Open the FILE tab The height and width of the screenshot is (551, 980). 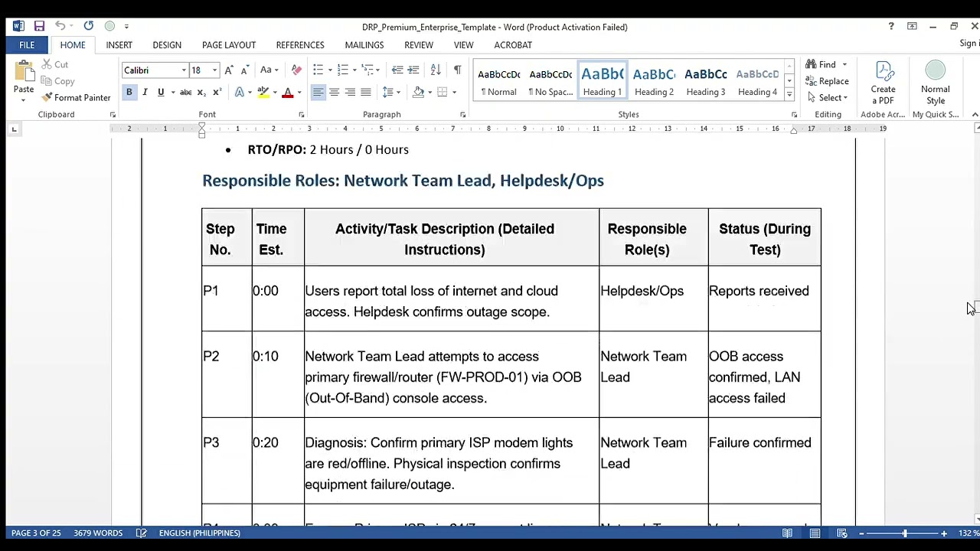tap(27, 45)
